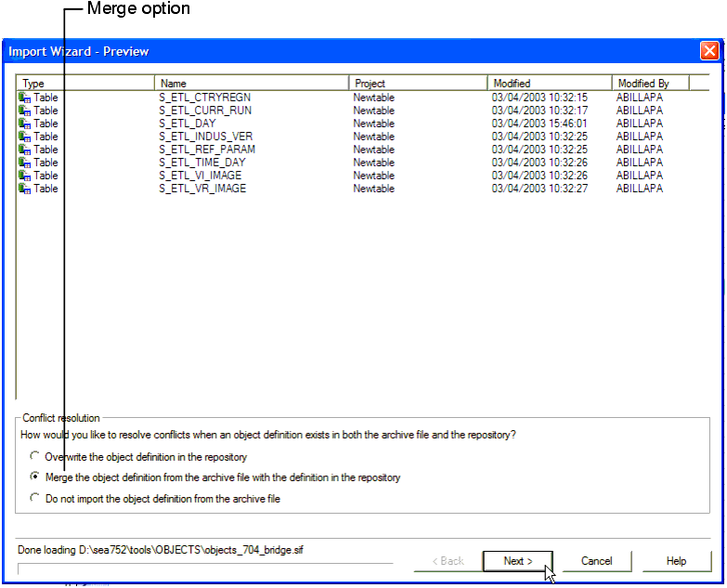The width and height of the screenshot is (727, 588).
Task: Click modified date 03/04/2003 10:32:17
Action: pos(539,111)
